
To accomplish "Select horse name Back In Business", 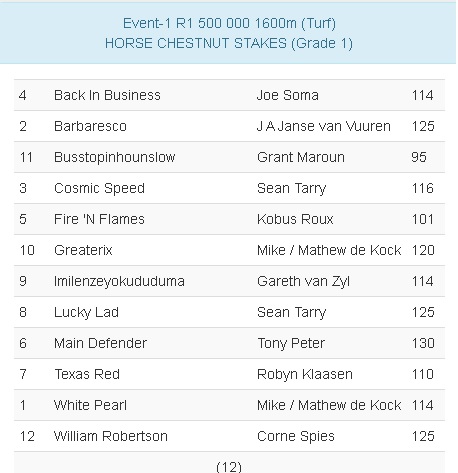I will (107, 95).
